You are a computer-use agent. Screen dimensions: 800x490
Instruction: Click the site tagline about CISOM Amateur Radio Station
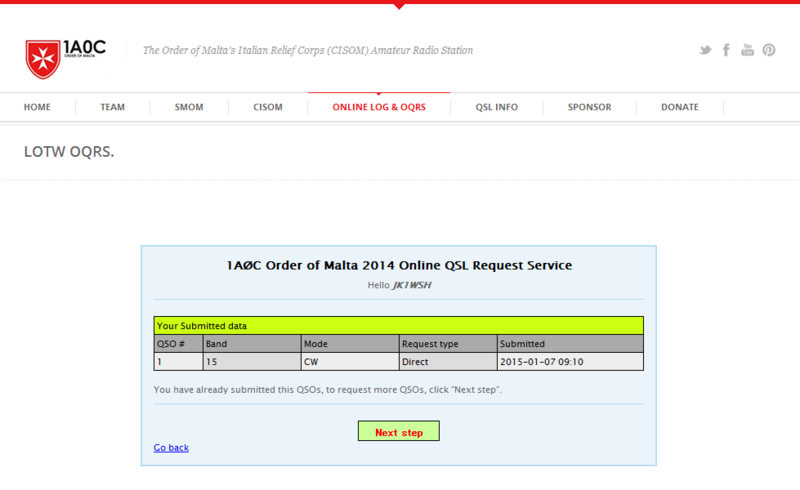pos(308,50)
